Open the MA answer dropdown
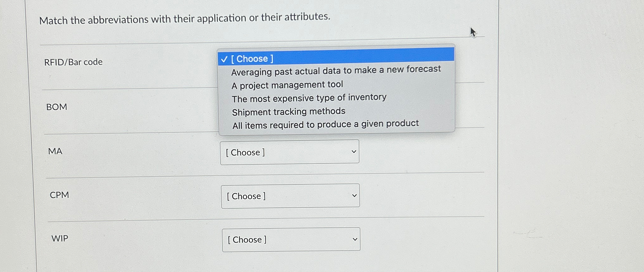Image resolution: width=644 pixels, height=272 pixels. [289, 152]
